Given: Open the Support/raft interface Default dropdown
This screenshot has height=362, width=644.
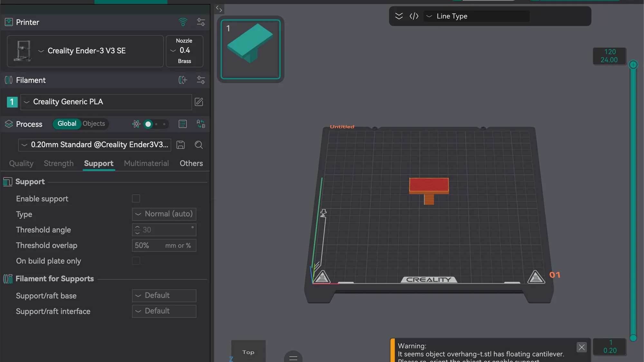Looking at the screenshot, I should 164,311.
